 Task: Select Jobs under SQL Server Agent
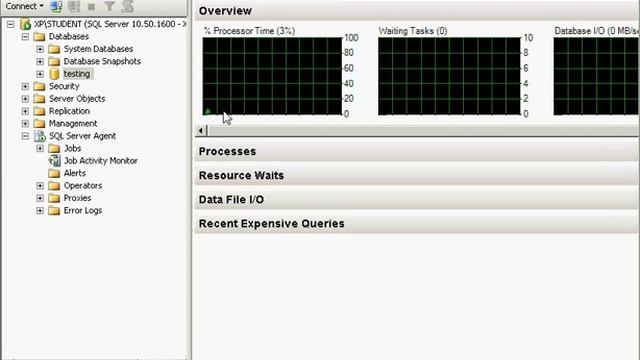[x=72, y=148]
